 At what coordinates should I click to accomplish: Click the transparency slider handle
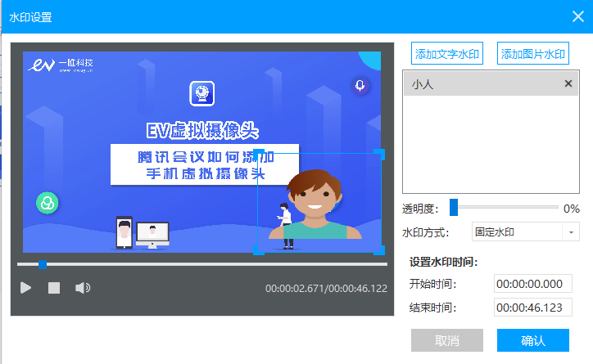pos(454,207)
